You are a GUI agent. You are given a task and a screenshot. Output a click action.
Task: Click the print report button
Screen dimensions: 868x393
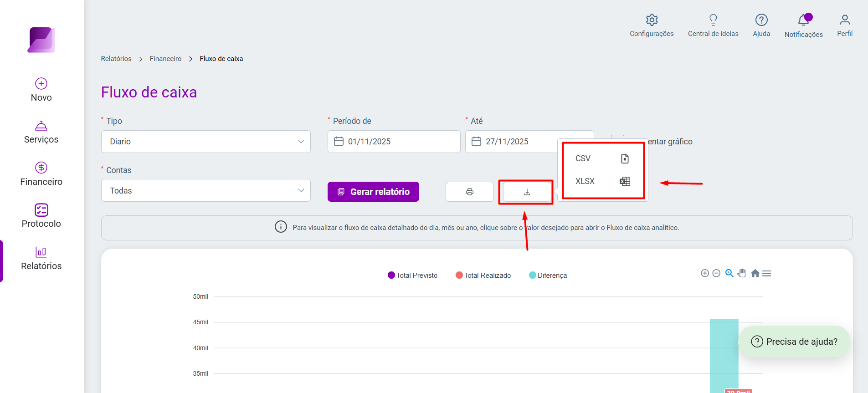tap(470, 192)
